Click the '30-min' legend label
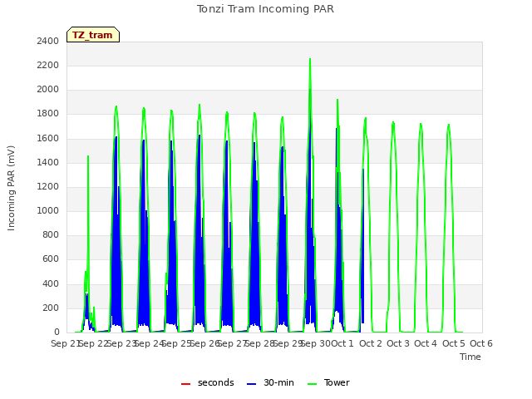Viewport: 532px width, 399px height. point(278,382)
